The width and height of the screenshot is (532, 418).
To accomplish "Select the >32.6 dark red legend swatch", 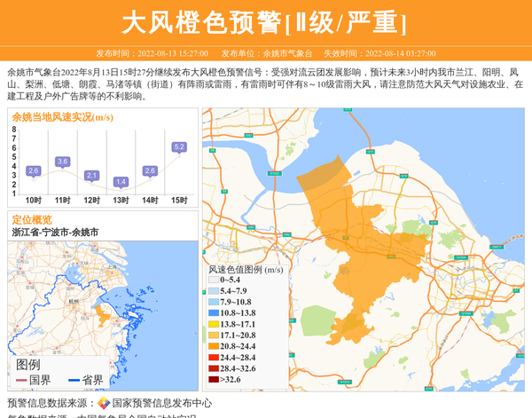I will click(213, 380).
